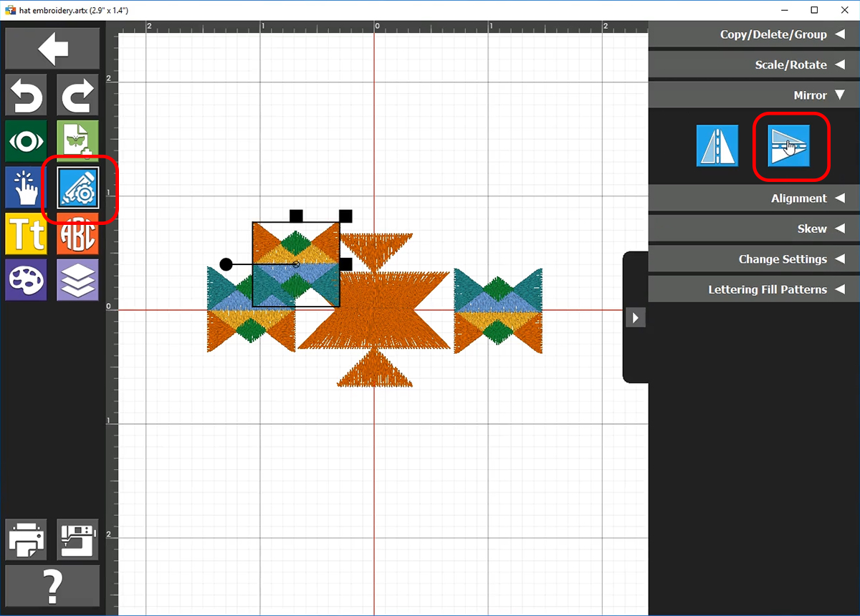Expand the Copy/Delete/Group section
The image size is (860, 616).
pyautogui.click(x=754, y=34)
